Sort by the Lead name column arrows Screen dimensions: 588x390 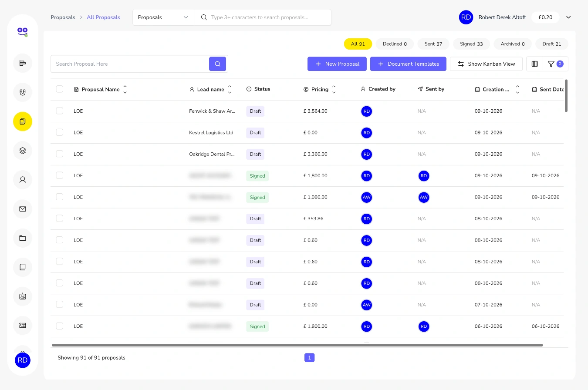coord(230,89)
